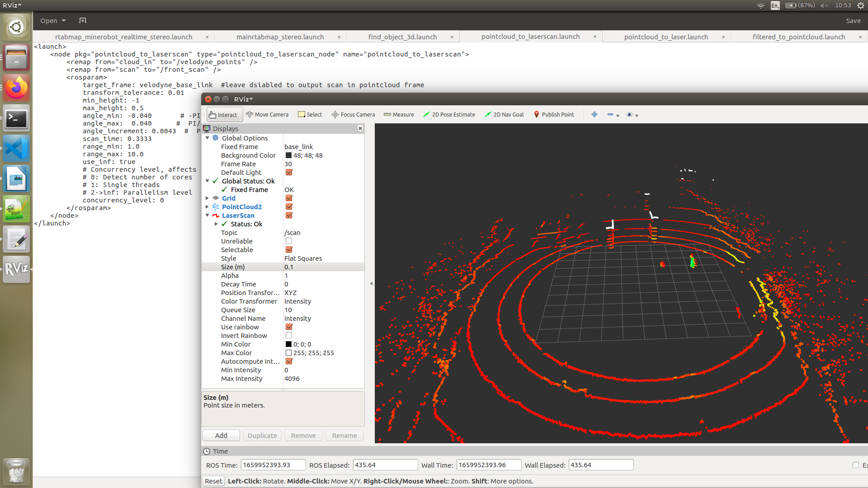Collapse the Global Options tree node
Viewport: 868px width, 488px height.
tap(208, 138)
